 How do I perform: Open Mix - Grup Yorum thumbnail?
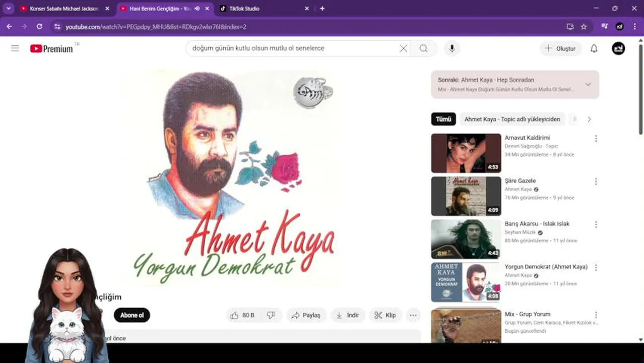[x=466, y=325]
